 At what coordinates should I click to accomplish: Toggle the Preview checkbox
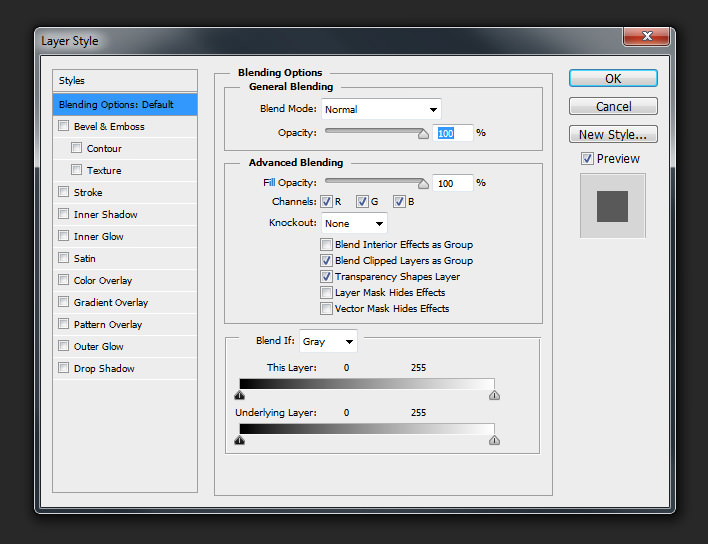click(x=587, y=158)
